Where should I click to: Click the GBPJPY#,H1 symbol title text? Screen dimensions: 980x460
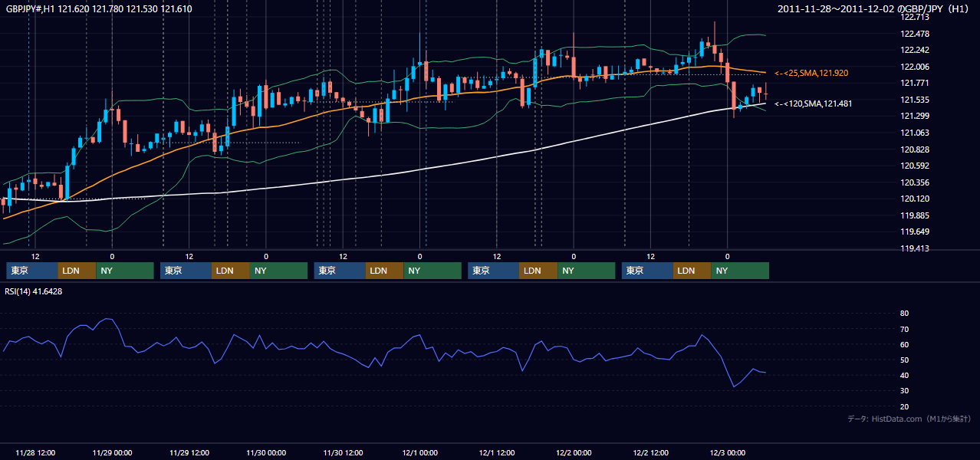[x=30, y=9]
